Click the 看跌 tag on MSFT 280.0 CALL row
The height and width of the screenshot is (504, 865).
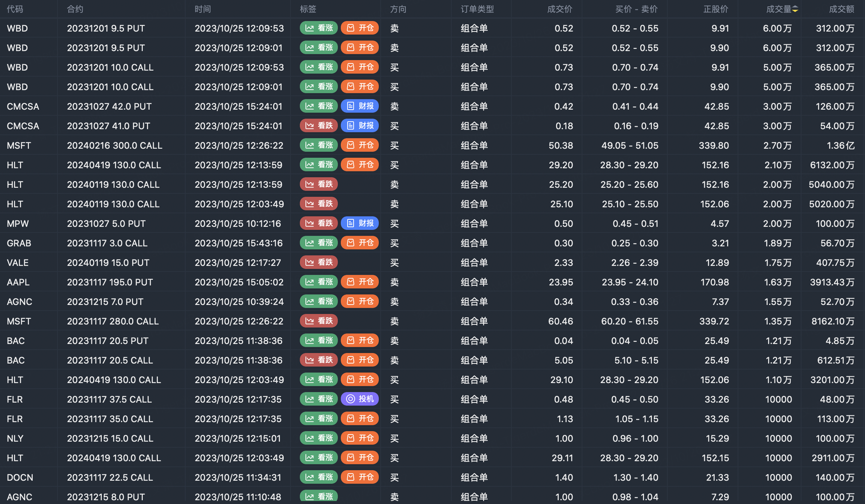319,321
